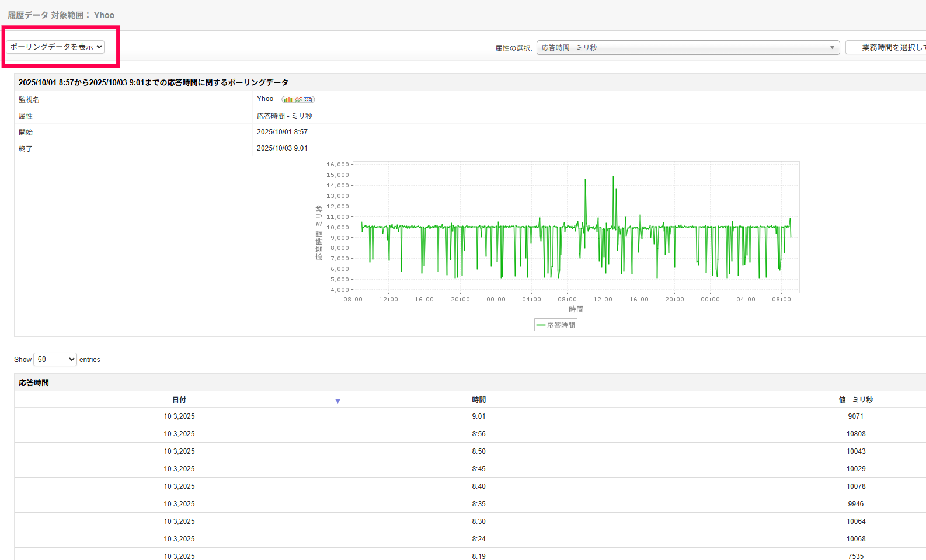Click the 日付 column sort arrow
Viewport: 926px width, 560px height.
tap(337, 401)
